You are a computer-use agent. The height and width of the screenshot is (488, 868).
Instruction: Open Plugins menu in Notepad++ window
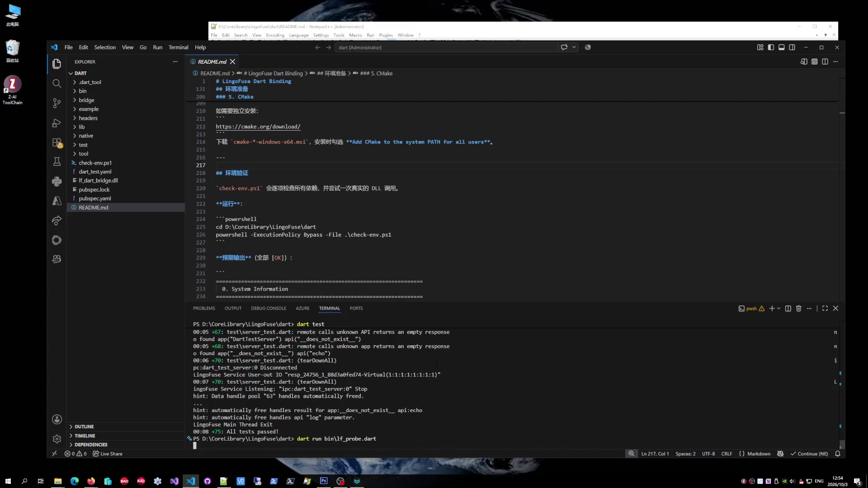coord(386,35)
